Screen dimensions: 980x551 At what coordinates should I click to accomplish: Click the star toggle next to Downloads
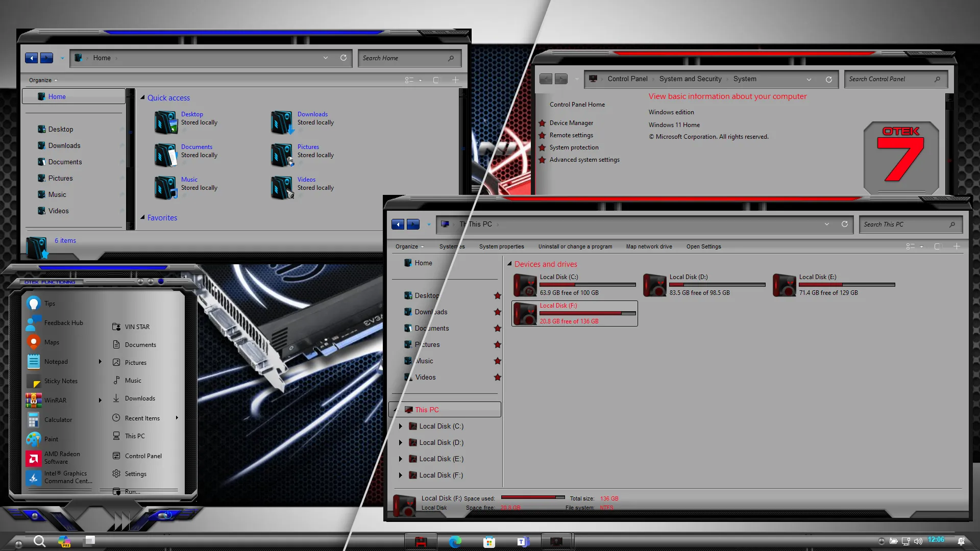[x=498, y=312]
